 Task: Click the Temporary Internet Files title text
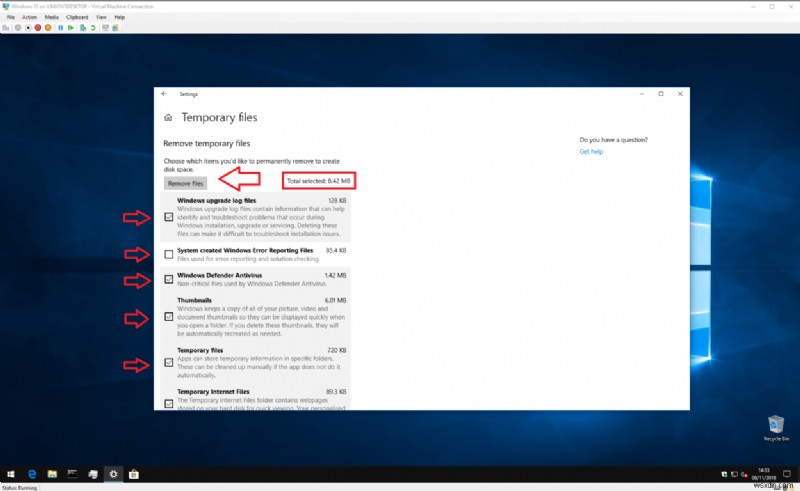(x=213, y=391)
